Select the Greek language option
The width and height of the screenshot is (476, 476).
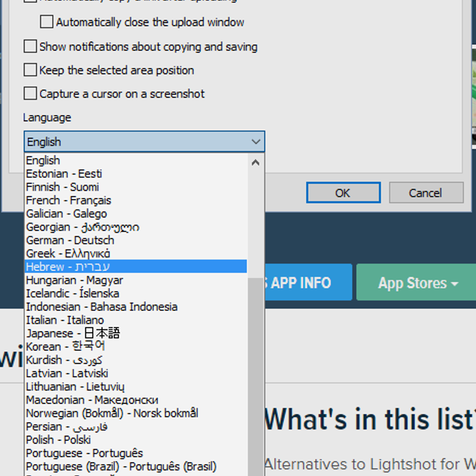136,253
